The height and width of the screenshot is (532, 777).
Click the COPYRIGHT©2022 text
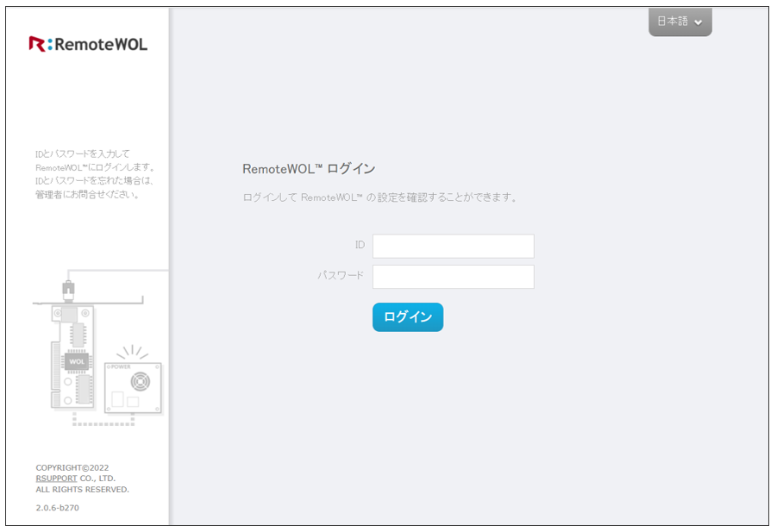point(72,467)
